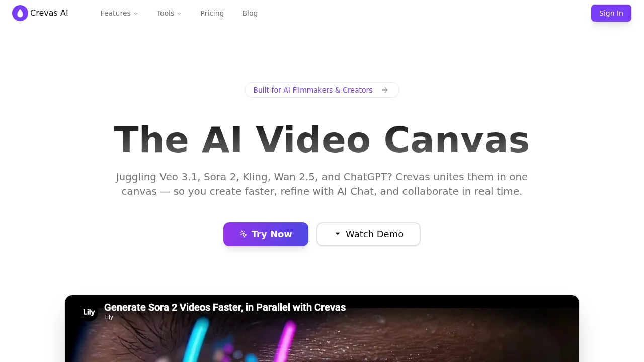Screen dimensions: 644x362
Task: Open the video title Generate Sora 2 Videos Faster
Action: pos(225,307)
